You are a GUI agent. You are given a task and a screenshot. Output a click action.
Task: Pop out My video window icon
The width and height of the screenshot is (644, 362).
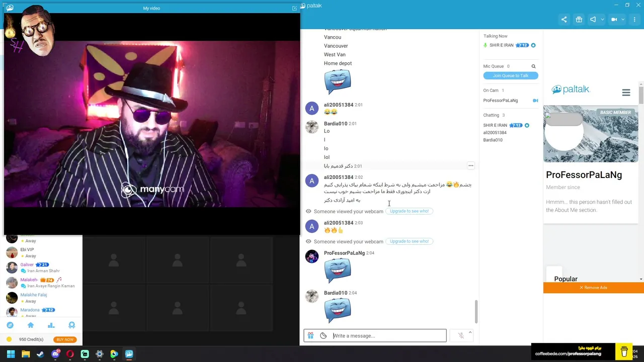294,8
